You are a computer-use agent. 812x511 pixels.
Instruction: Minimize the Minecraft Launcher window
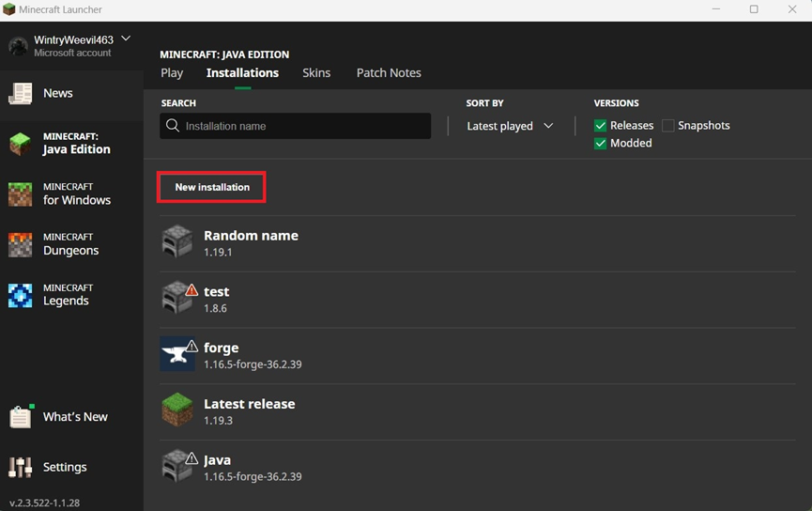pos(716,9)
